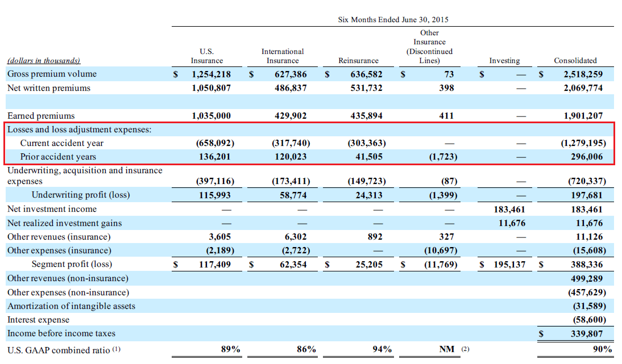Click the 'Reinsurance' column header
The height and width of the screenshot is (364, 622).
coord(358,61)
